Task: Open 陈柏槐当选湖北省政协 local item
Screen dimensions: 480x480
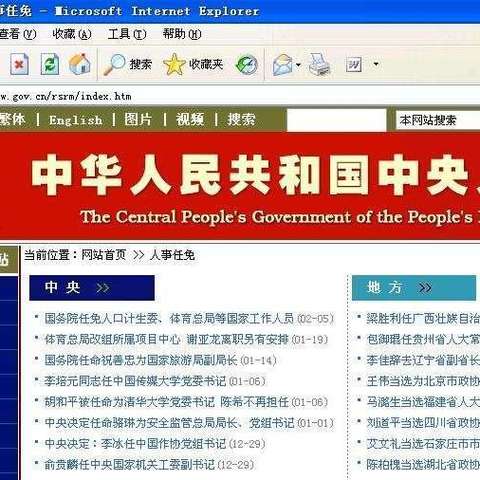Action: click(x=423, y=464)
